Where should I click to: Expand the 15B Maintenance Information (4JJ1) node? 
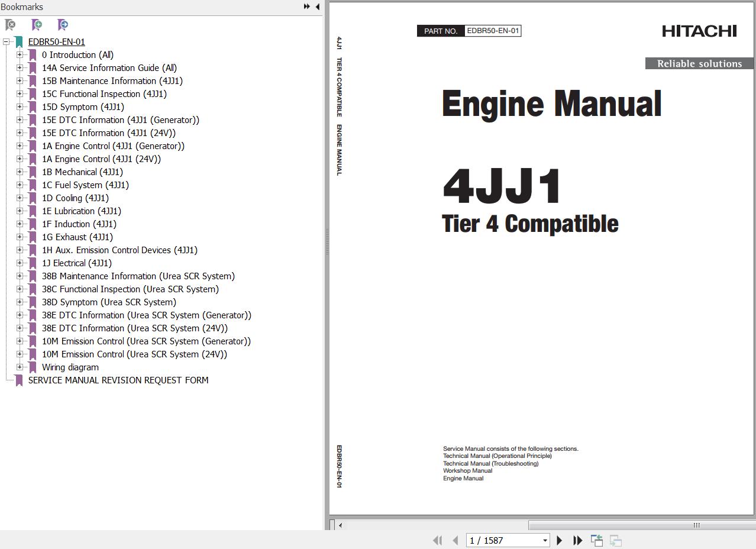pos(20,81)
